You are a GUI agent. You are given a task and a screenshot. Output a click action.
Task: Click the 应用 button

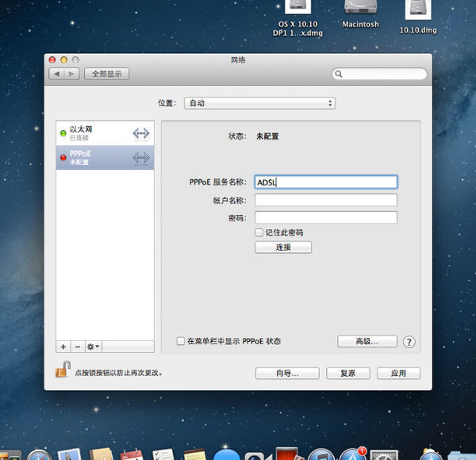click(x=398, y=373)
